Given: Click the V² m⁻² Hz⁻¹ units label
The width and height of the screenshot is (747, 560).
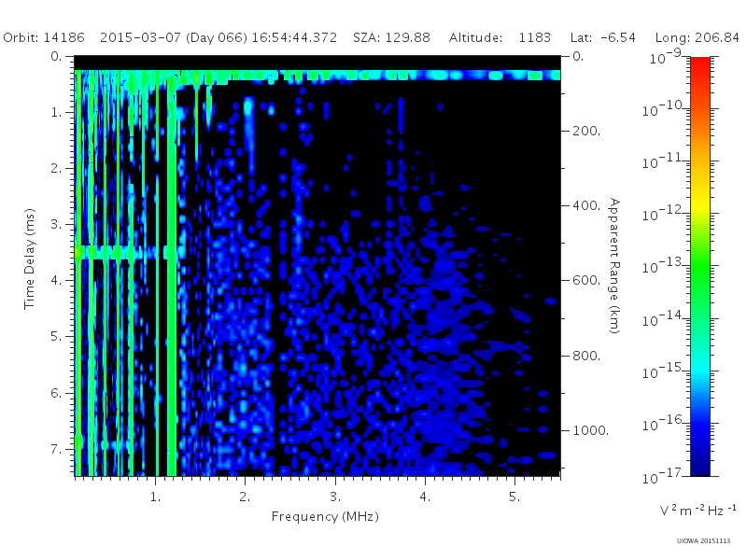Looking at the screenshot, I should coord(698,510).
